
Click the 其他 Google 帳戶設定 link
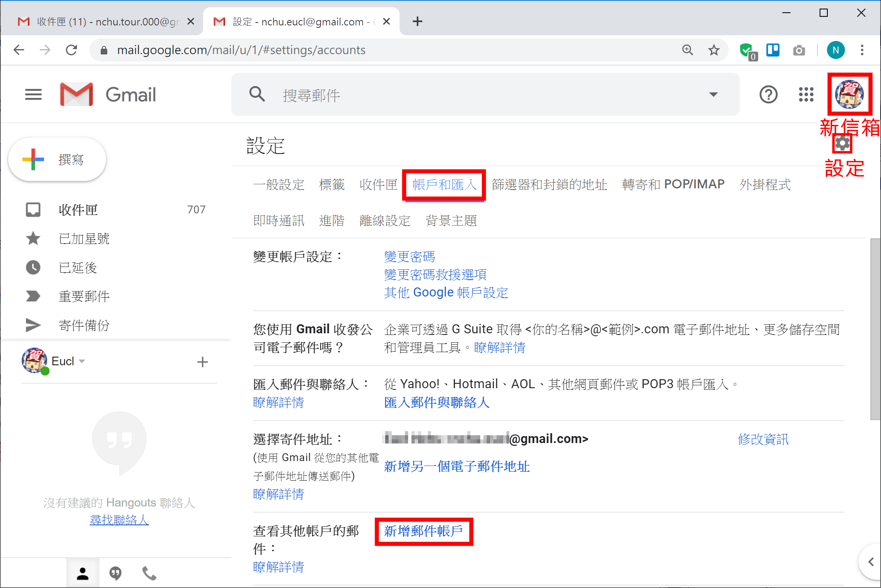click(x=446, y=293)
